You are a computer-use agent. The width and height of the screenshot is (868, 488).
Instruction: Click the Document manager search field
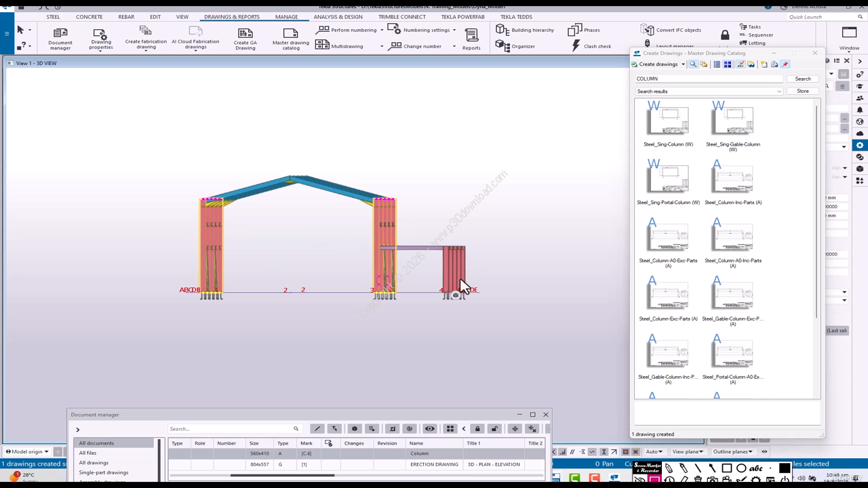click(231, 429)
